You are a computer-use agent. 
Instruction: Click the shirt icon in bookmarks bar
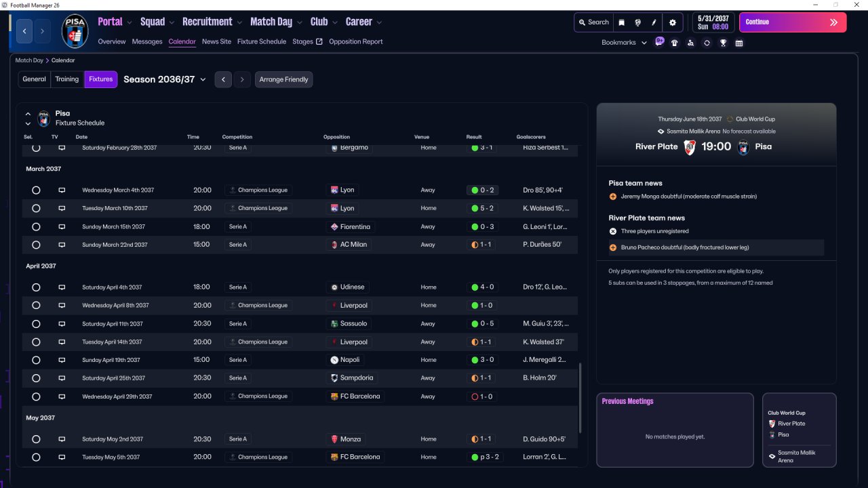click(674, 43)
